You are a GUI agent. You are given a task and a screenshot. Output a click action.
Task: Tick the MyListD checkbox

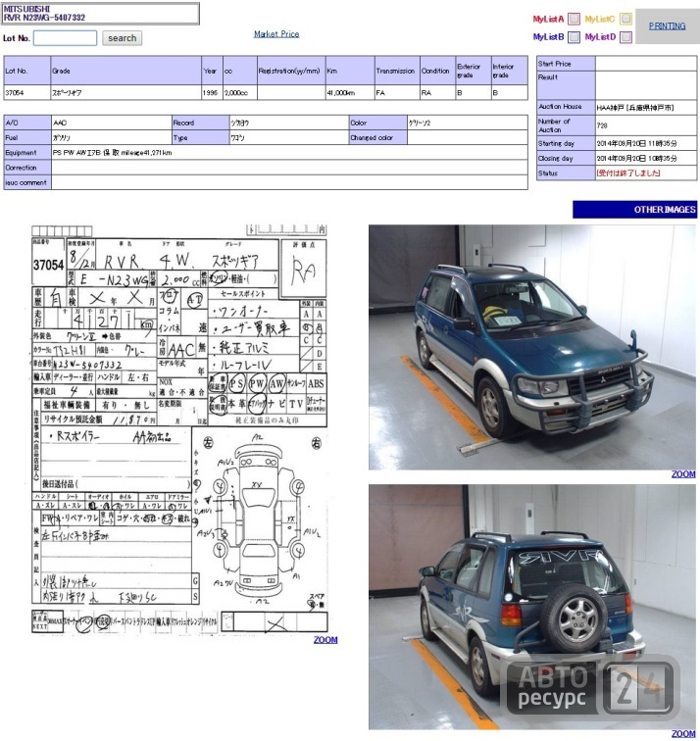[625, 37]
